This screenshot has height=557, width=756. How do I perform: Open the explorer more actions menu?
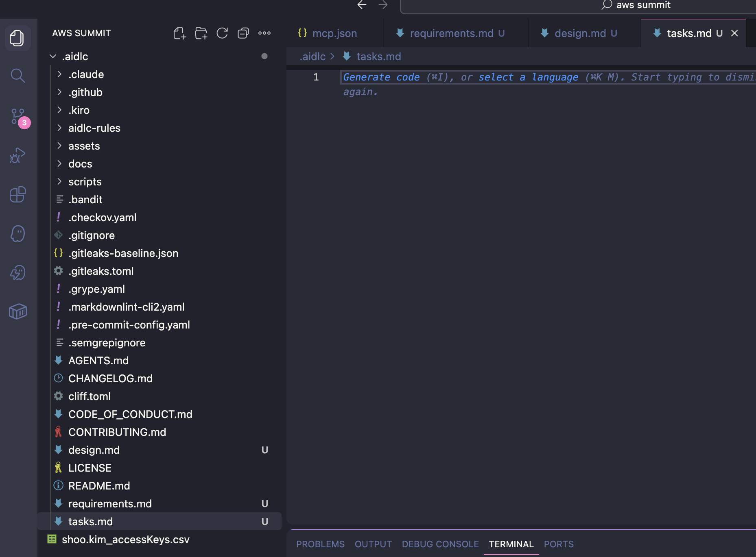coord(264,33)
